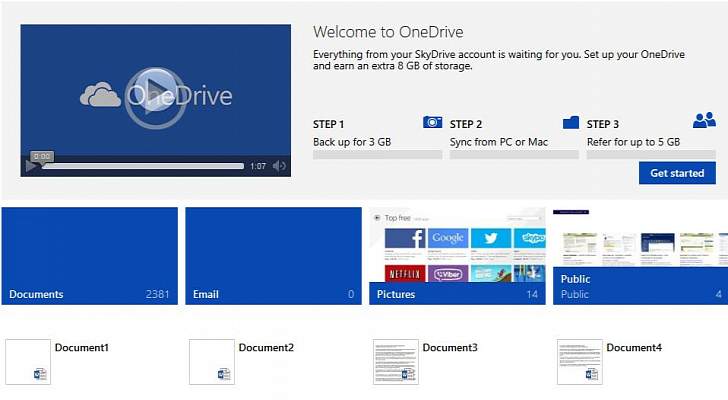Viewport: 728px width, 400px height.
Task: Click the Step 3 progress bar
Action: tap(651, 155)
